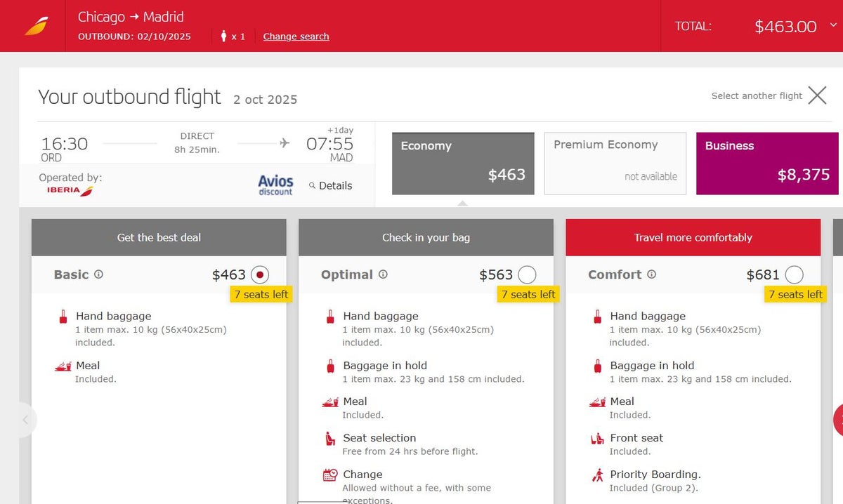843x504 pixels.
Task: Click the Optimal fare info icon
Action: pyautogui.click(x=383, y=274)
